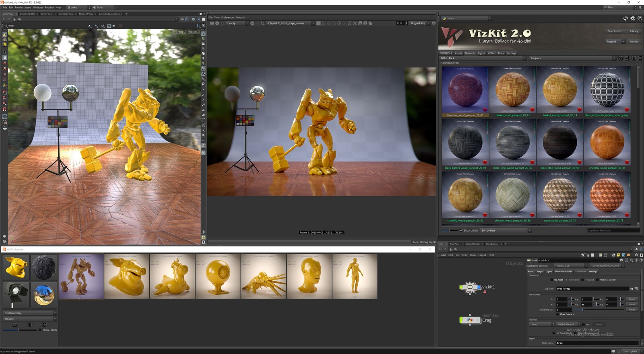Toggle the UV checkbox in Material section
The image size is (644, 354).
584,324
